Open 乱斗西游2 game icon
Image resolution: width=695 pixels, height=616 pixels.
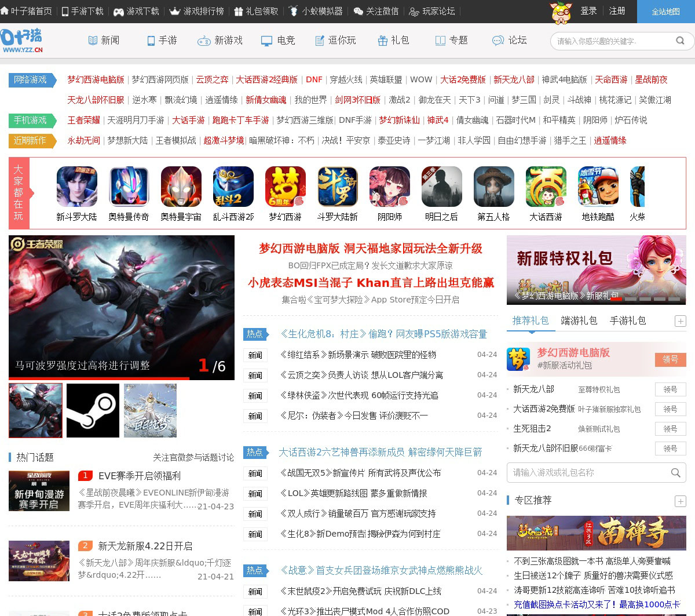click(x=233, y=187)
